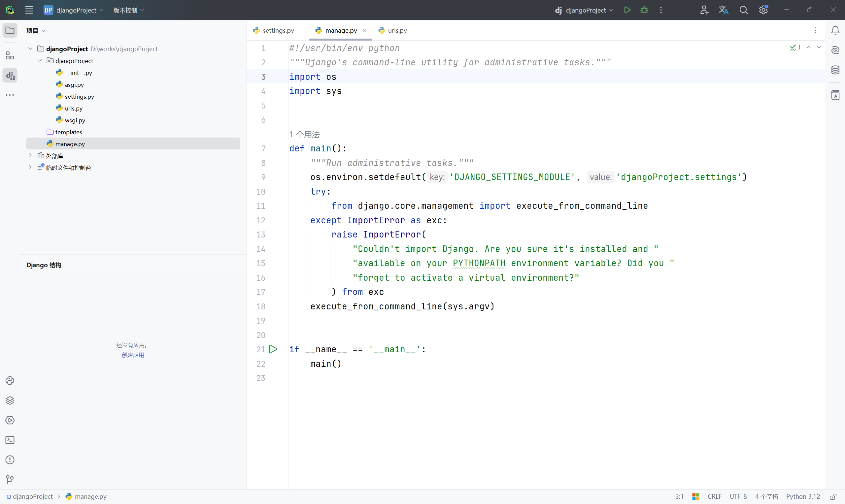Close the manage.py tab
The height and width of the screenshot is (504, 845).
pos(364,30)
